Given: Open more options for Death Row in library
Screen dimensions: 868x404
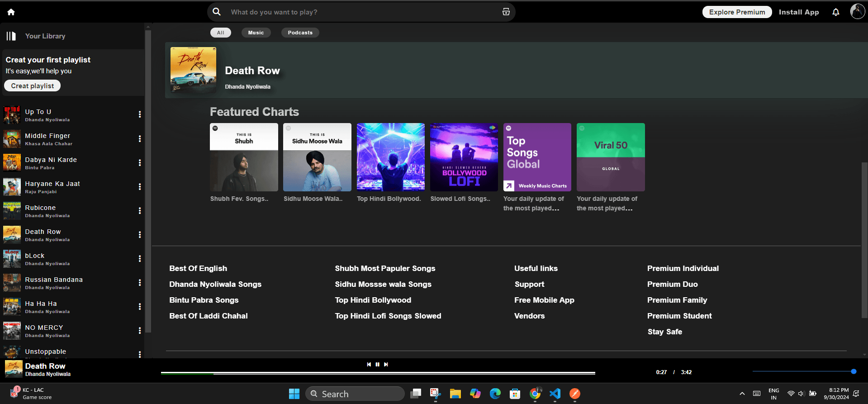Looking at the screenshot, I should (x=140, y=234).
